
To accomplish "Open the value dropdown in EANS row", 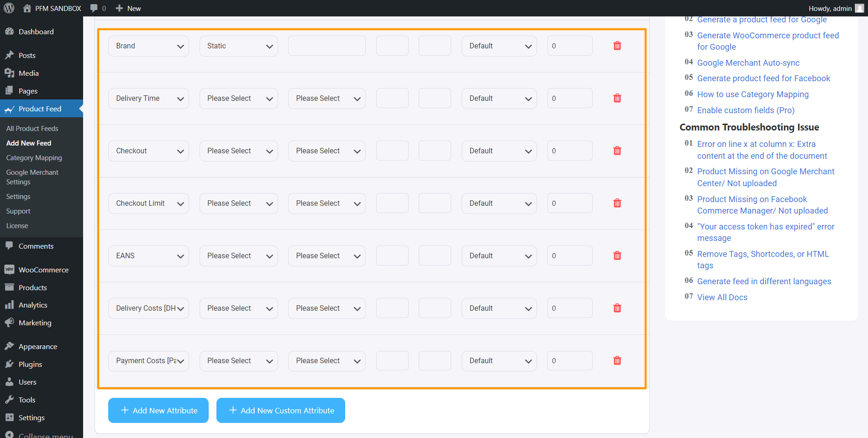I will click(x=327, y=256).
